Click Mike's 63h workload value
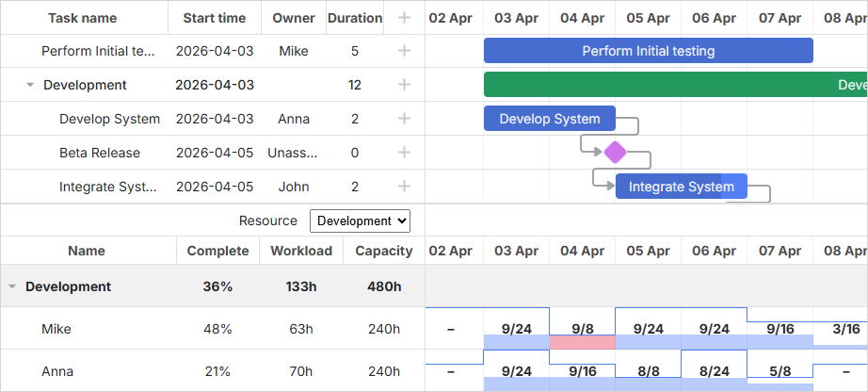The width and height of the screenshot is (868, 392). [x=301, y=329]
